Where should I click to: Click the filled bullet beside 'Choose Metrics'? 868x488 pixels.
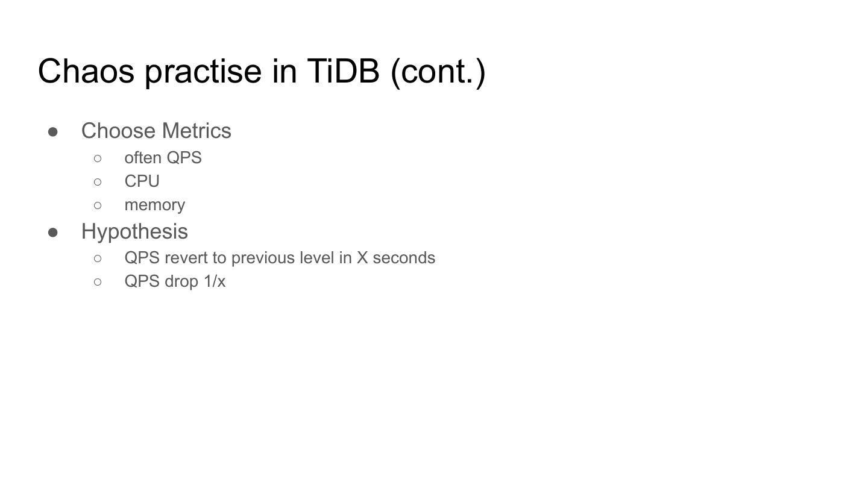pyautogui.click(x=53, y=131)
